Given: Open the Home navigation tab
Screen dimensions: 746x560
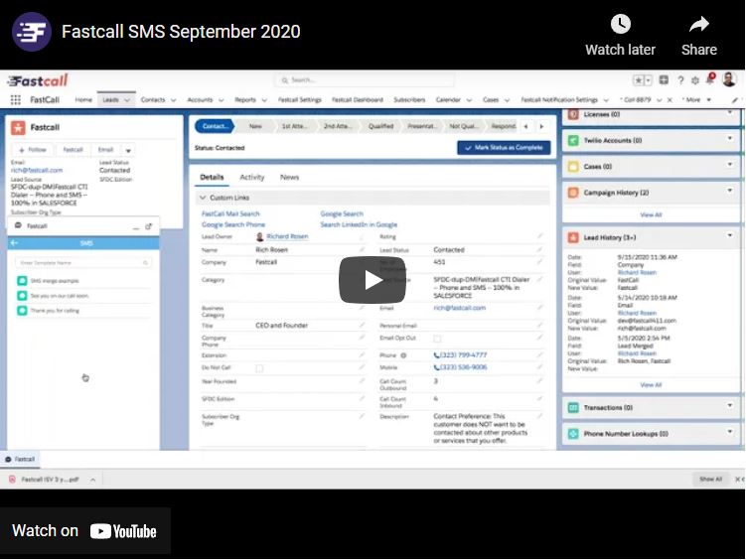Looking at the screenshot, I should pyautogui.click(x=83, y=100).
